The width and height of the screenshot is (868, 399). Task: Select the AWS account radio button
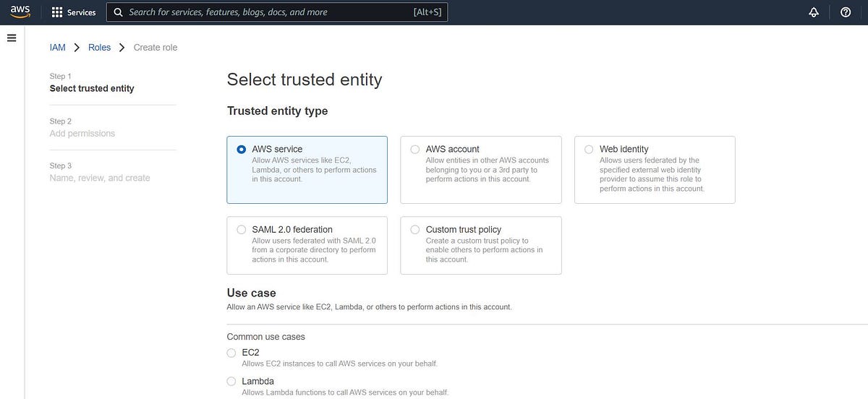click(x=415, y=149)
